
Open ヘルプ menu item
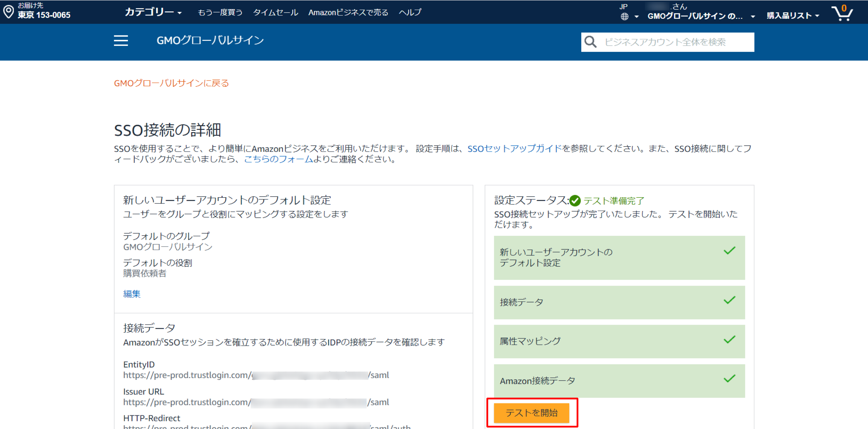click(x=410, y=13)
